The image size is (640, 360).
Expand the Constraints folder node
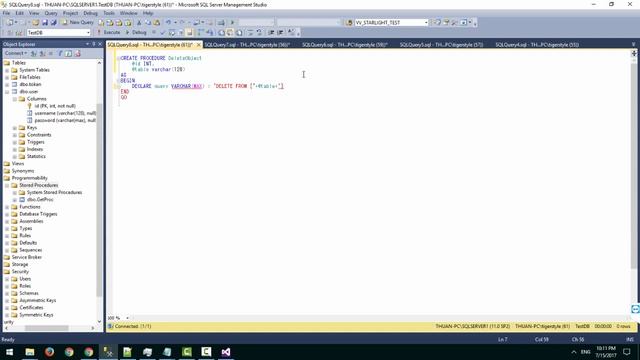tap(15, 135)
